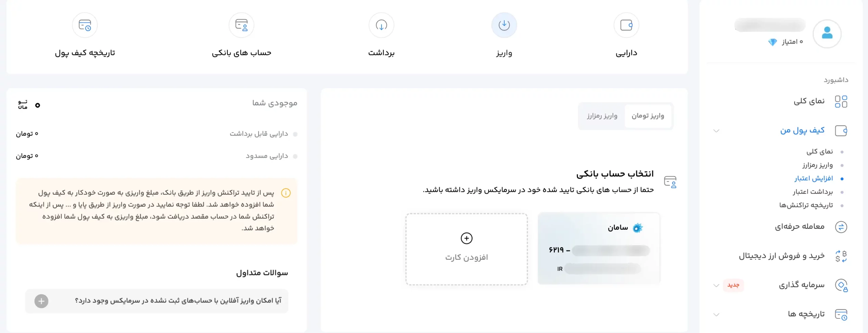Open حساب های بانکی via its card icon
This screenshot has width=868, height=333.
coord(241,25)
